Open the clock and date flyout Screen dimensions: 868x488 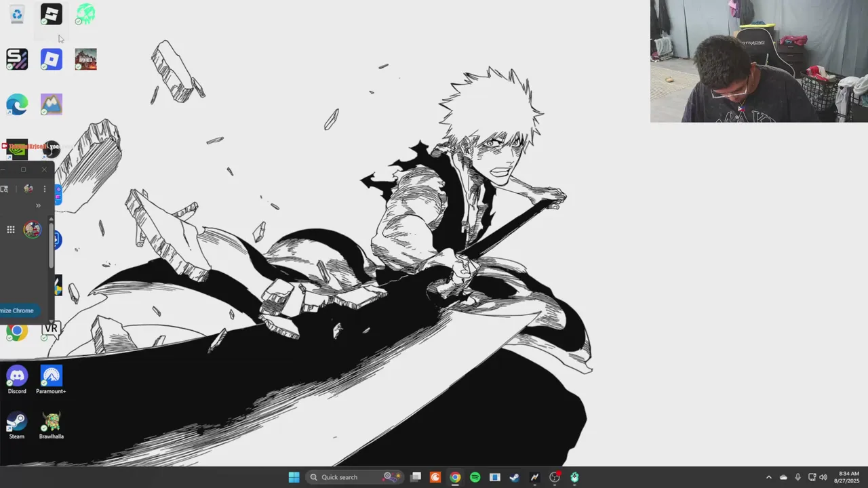click(x=848, y=477)
